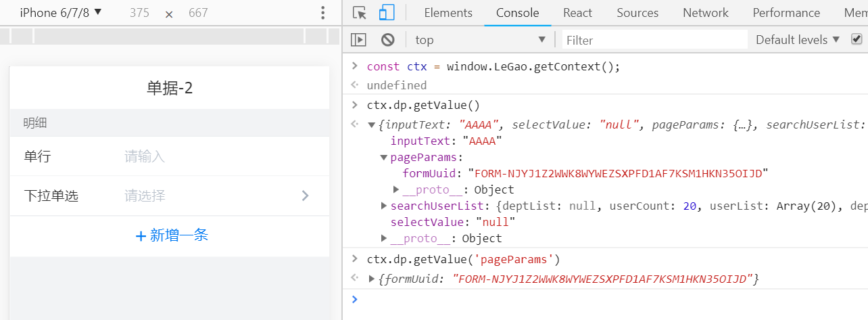Click the 新增一条 add row link
This screenshot has height=320, width=868.
tap(178, 235)
